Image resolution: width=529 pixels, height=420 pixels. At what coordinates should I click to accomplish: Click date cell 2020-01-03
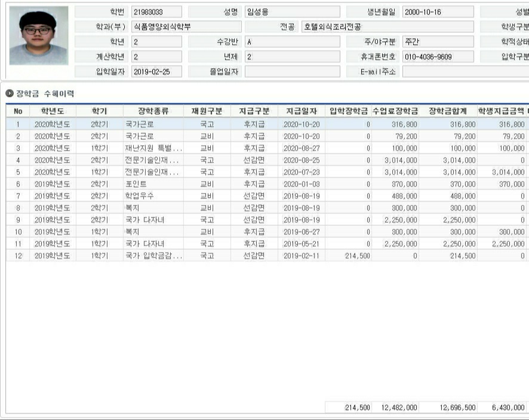(302, 184)
